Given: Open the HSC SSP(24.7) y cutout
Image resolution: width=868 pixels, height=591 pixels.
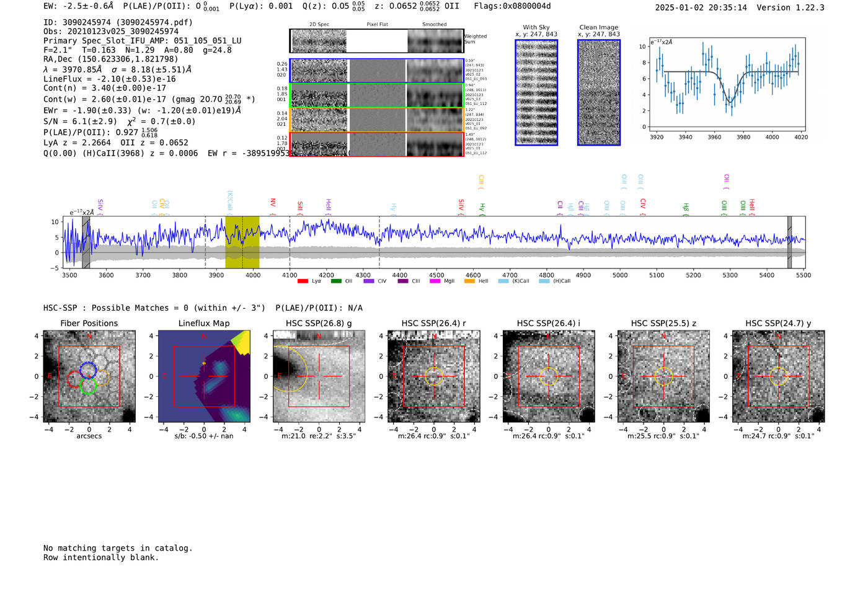Looking at the screenshot, I should click(779, 376).
